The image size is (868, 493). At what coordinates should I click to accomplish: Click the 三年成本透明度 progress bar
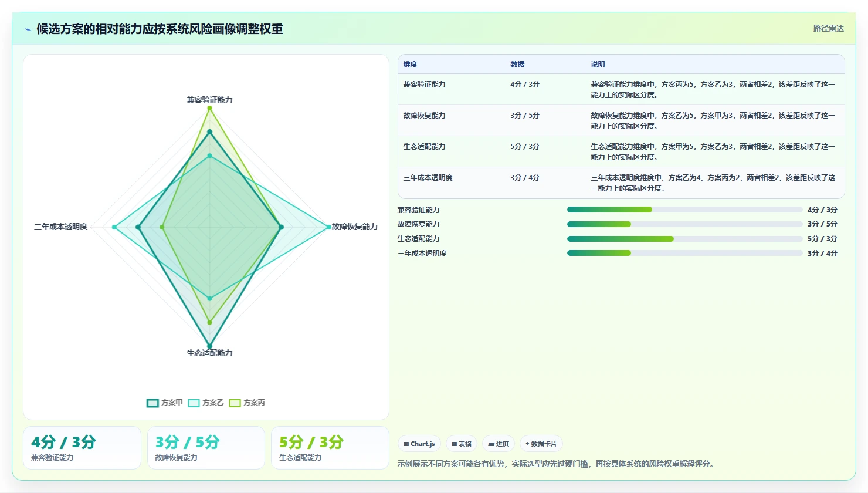click(684, 253)
